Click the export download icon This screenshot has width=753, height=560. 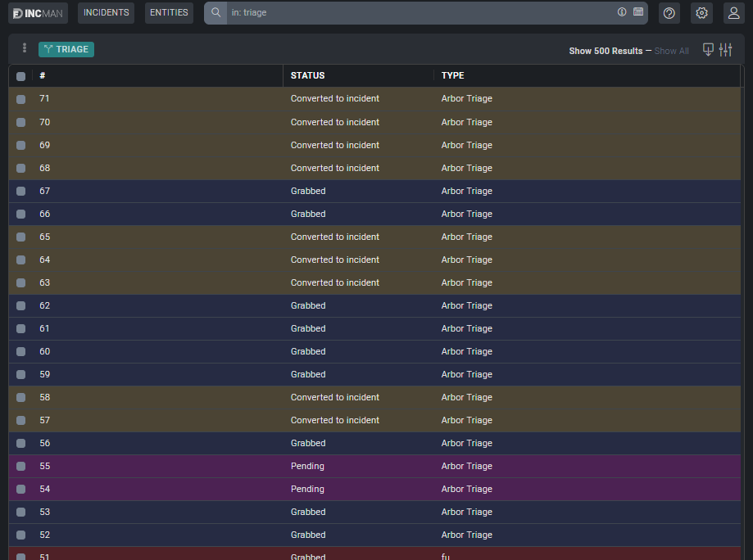[709, 50]
